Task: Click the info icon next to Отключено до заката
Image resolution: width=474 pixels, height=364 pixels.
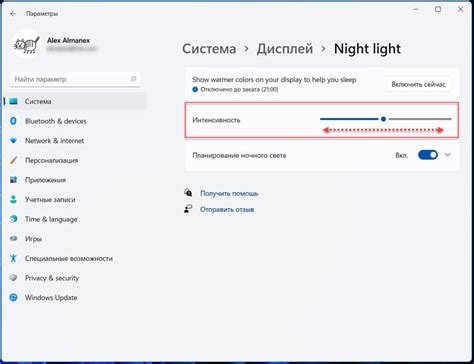Action: point(195,89)
